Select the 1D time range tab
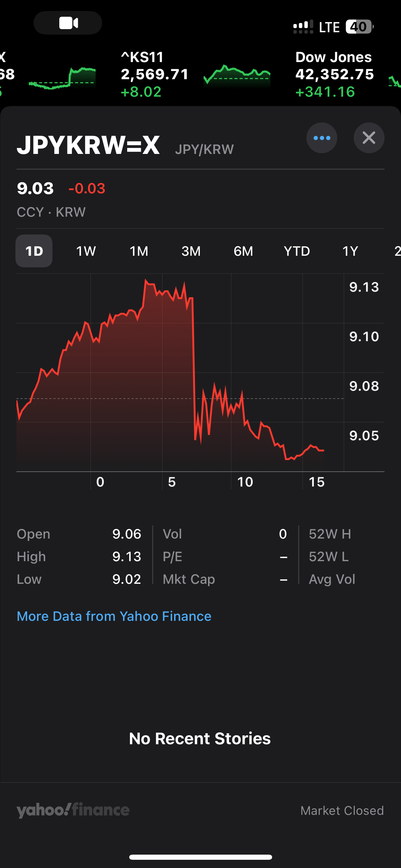This screenshot has height=868, width=401. (x=34, y=251)
